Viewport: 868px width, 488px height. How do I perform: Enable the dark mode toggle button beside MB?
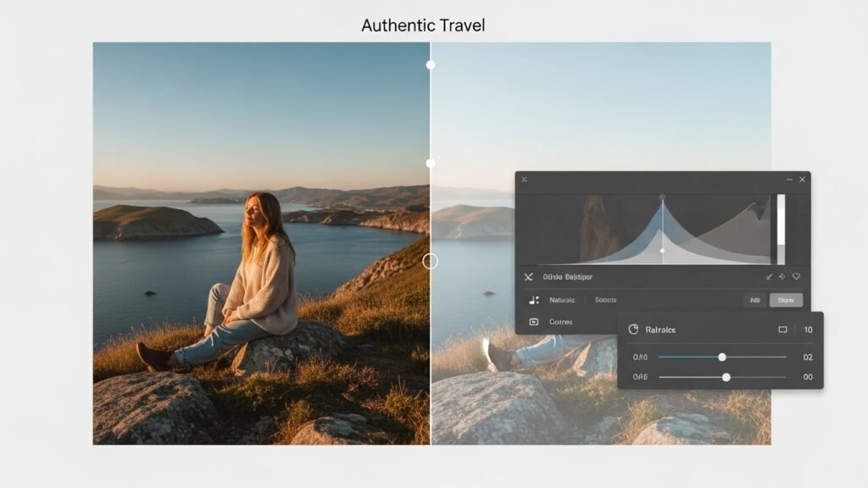(x=785, y=300)
